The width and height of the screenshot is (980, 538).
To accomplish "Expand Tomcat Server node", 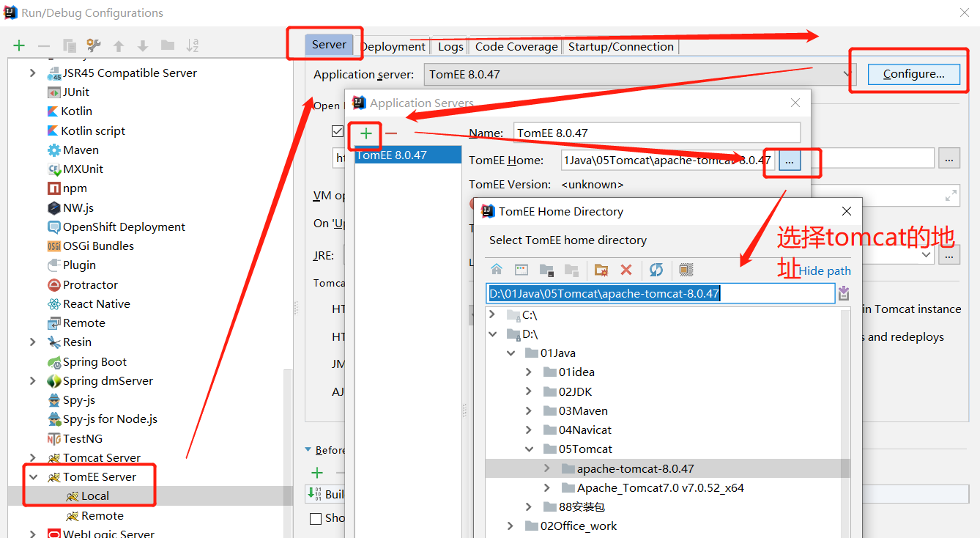I will coord(32,457).
